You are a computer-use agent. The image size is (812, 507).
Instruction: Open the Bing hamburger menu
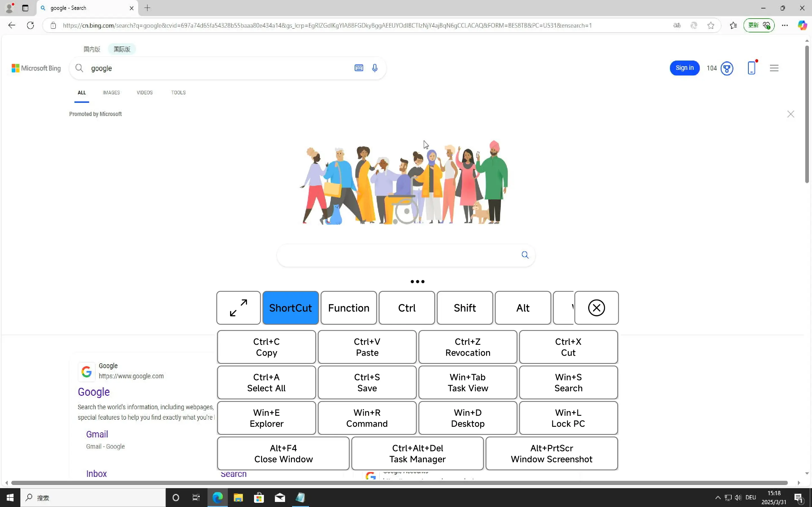(774, 68)
